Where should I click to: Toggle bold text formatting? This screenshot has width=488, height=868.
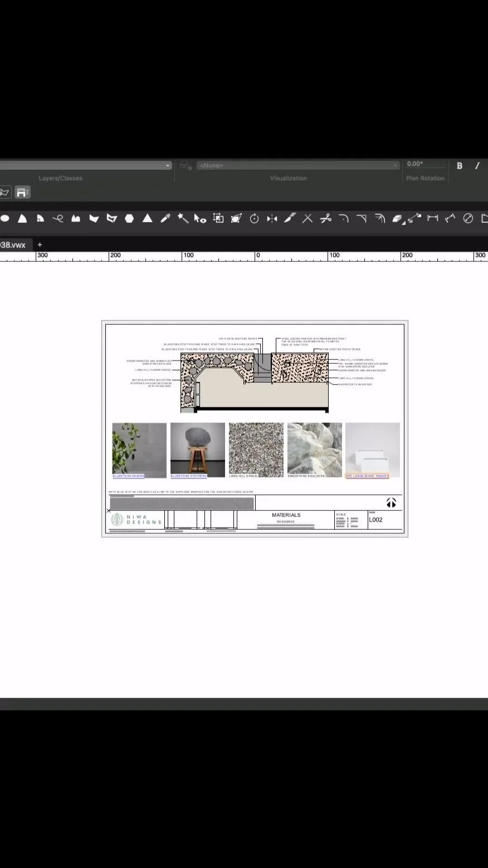point(460,165)
